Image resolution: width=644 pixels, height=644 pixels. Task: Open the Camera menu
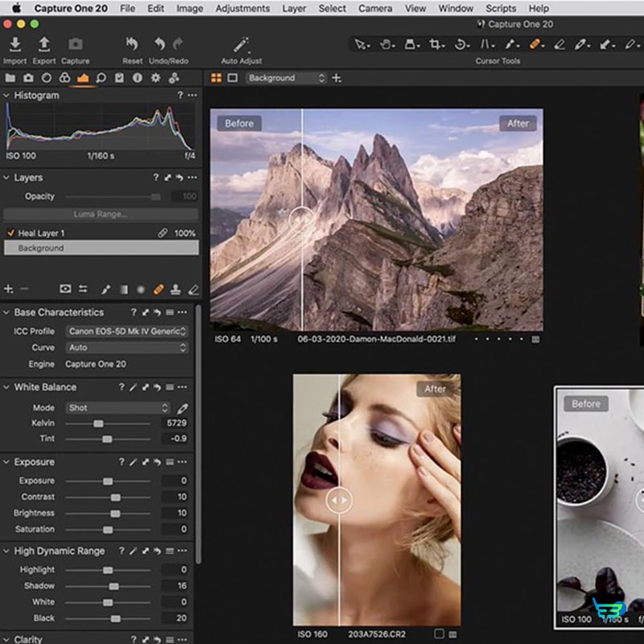tap(375, 8)
